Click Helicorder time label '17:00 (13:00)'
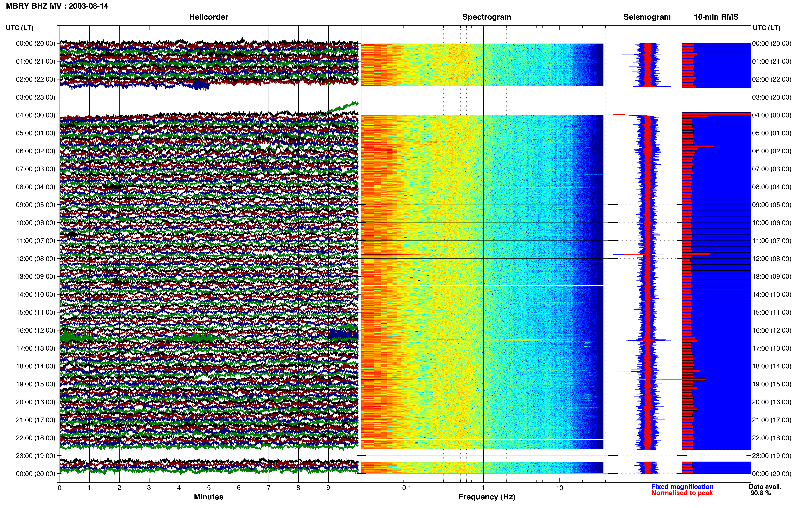 click(x=36, y=348)
